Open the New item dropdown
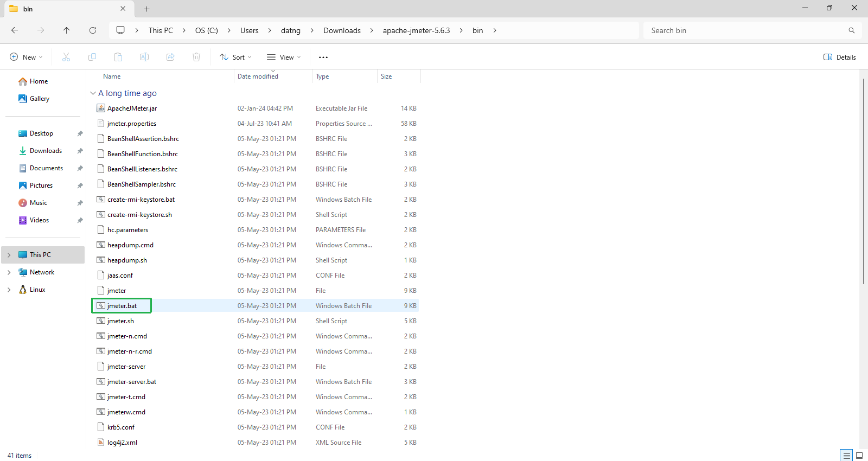This screenshot has width=868, height=461. coord(26,57)
